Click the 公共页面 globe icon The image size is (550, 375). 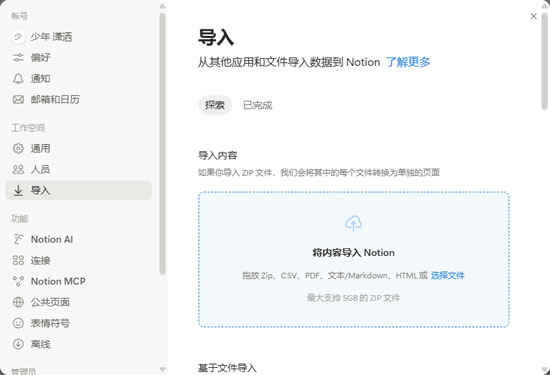(x=18, y=302)
